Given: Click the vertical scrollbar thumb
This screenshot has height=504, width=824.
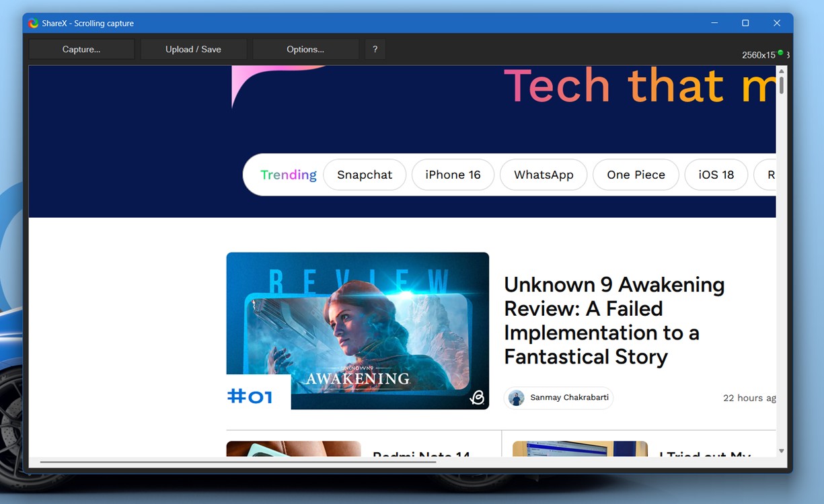Looking at the screenshot, I should 781,85.
